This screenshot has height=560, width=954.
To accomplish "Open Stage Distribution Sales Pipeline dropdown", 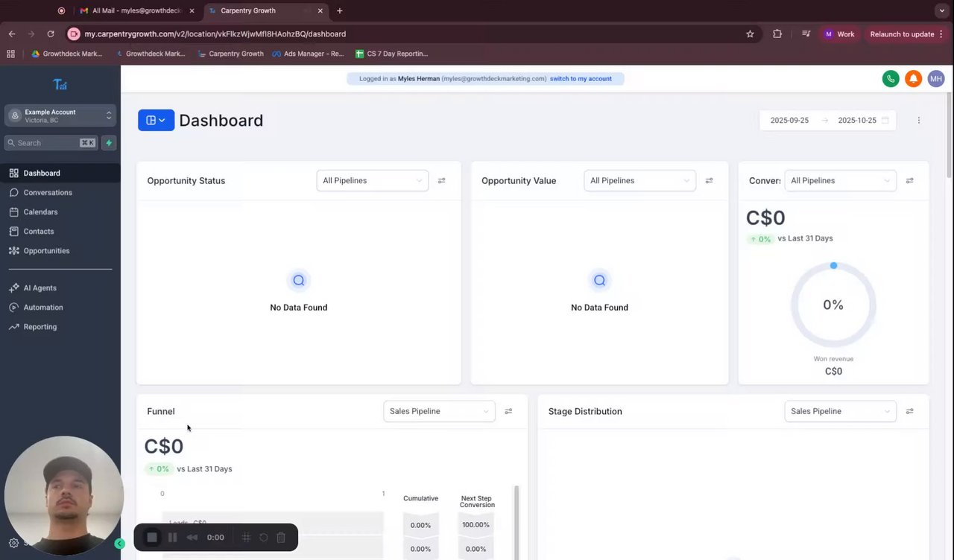I will point(840,411).
